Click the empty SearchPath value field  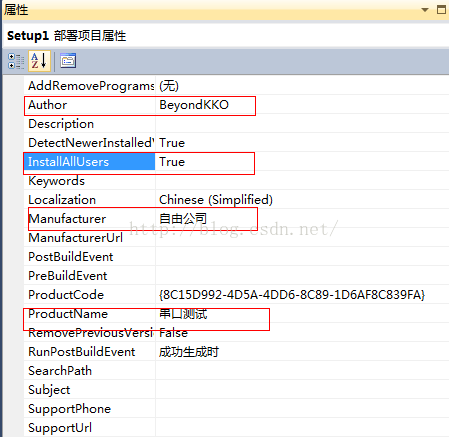click(x=302, y=371)
